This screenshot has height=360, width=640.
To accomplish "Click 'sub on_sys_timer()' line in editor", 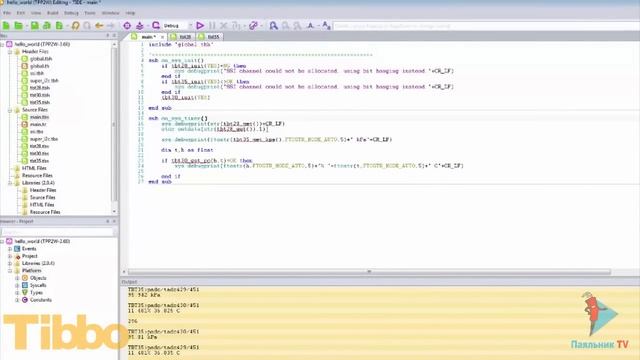I will [x=178, y=118].
